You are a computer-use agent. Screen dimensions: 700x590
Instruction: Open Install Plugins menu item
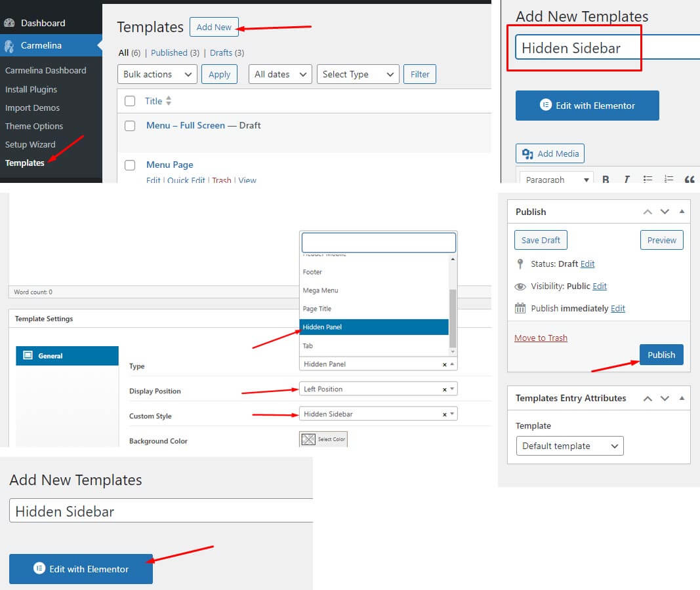[x=31, y=89]
